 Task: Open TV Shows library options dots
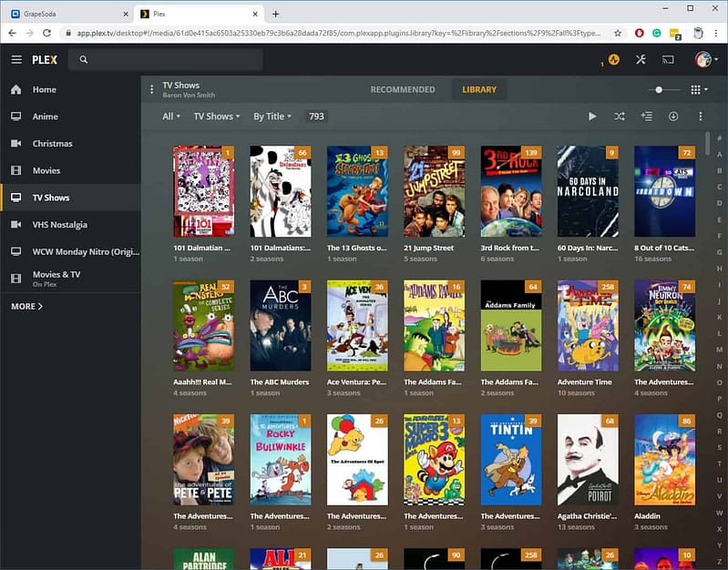click(151, 89)
